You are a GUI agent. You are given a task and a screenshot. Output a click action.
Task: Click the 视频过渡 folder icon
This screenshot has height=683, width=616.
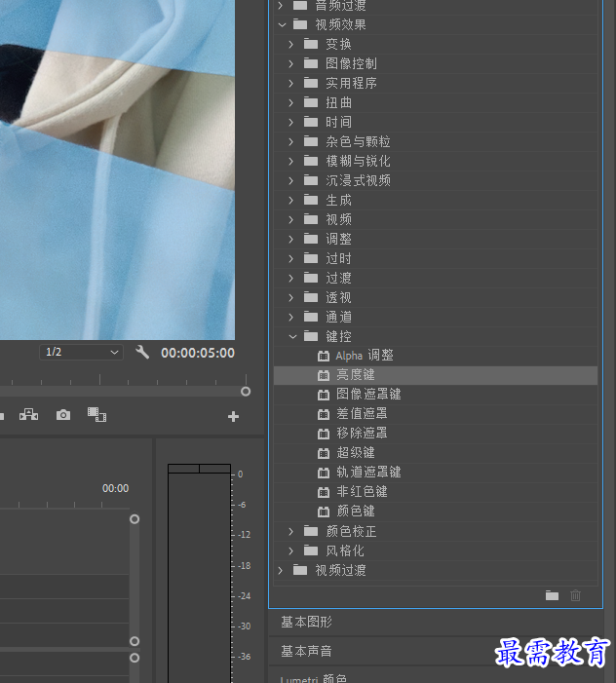click(300, 570)
